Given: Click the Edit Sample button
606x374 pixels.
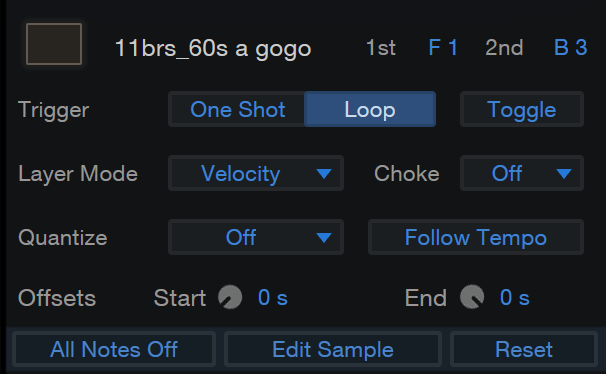Looking at the screenshot, I should [x=333, y=349].
